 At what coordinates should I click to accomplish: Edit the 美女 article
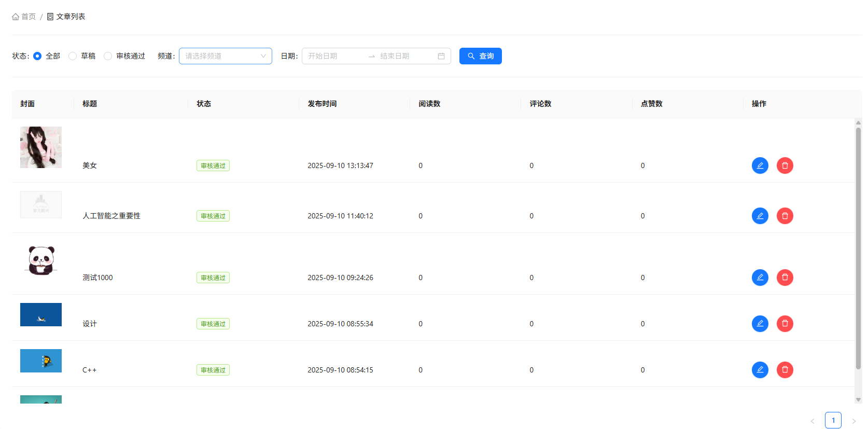[x=760, y=165]
